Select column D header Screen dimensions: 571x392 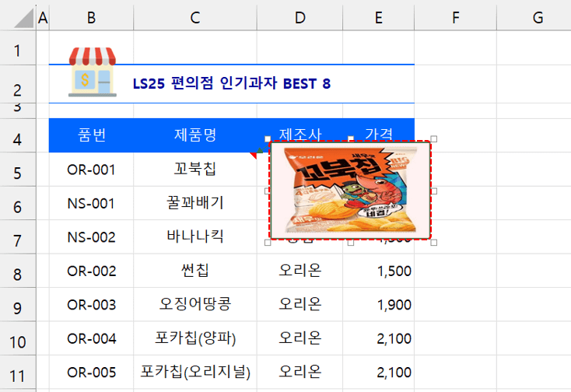pyautogui.click(x=300, y=17)
